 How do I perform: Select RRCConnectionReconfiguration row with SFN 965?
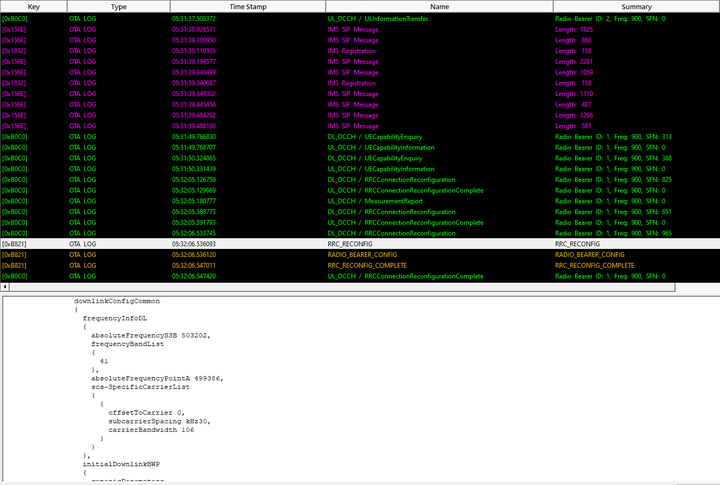click(x=360, y=233)
